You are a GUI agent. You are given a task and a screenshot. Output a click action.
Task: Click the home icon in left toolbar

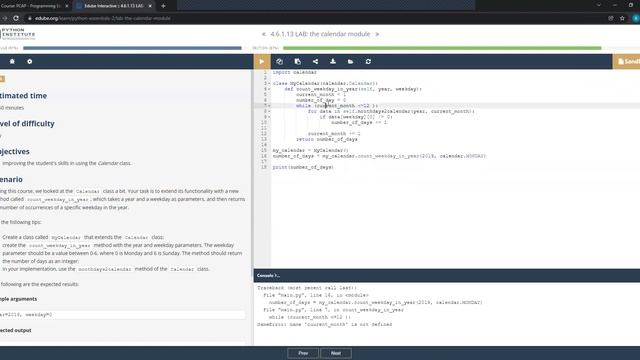pos(12,62)
